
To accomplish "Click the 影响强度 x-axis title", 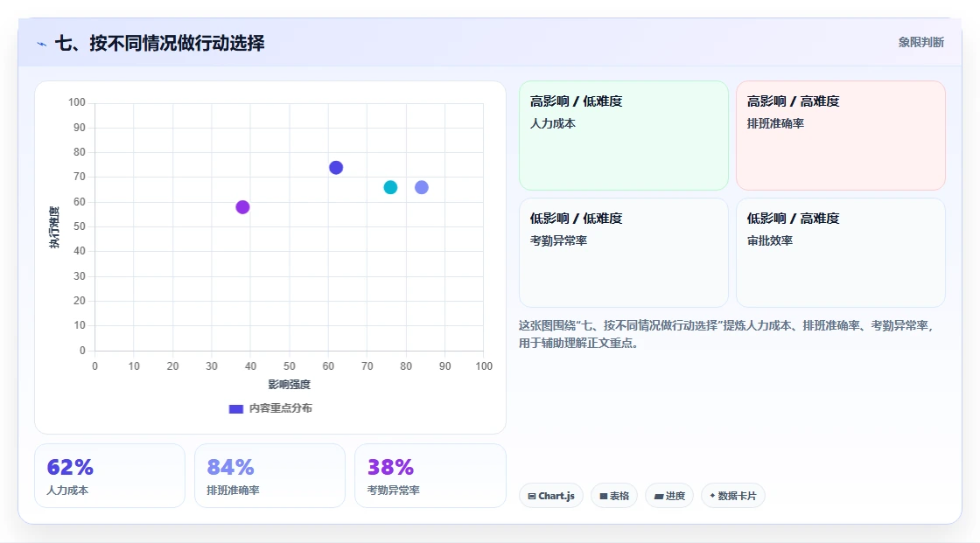I will tap(290, 384).
